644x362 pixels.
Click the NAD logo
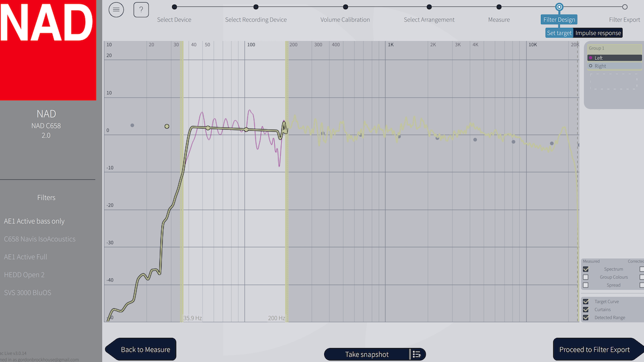(x=48, y=50)
